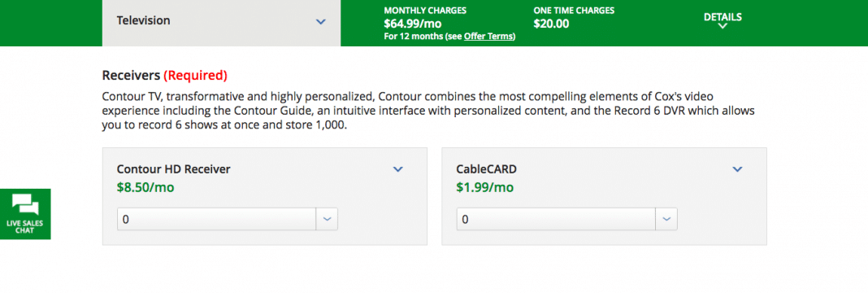Expand the Contour HD Receiver chevron
This screenshot has height=293, width=868.
398,169
